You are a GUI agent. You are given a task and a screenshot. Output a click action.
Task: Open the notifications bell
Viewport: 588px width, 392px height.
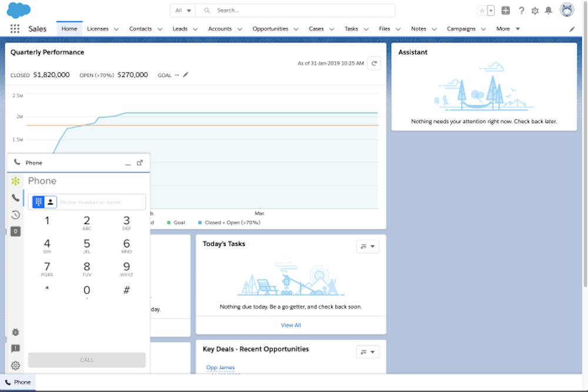point(548,11)
